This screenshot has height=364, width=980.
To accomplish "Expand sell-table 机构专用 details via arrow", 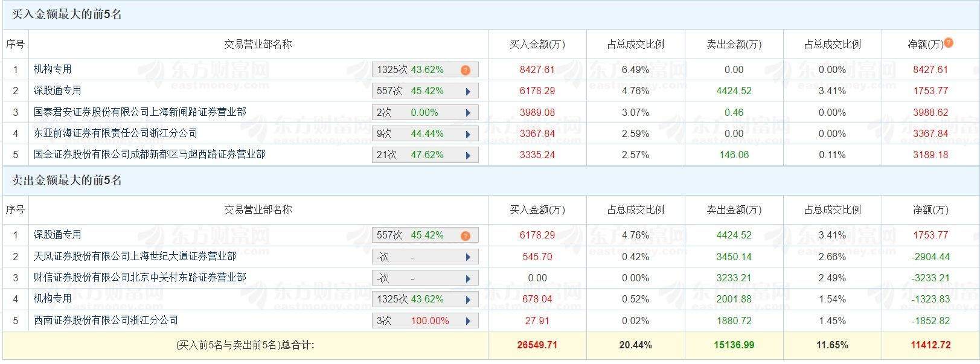I will click(467, 299).
